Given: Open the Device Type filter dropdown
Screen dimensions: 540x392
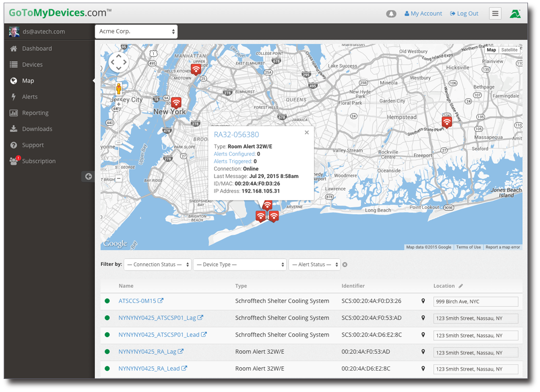Looking at the screenshot, I should (240, 265).
